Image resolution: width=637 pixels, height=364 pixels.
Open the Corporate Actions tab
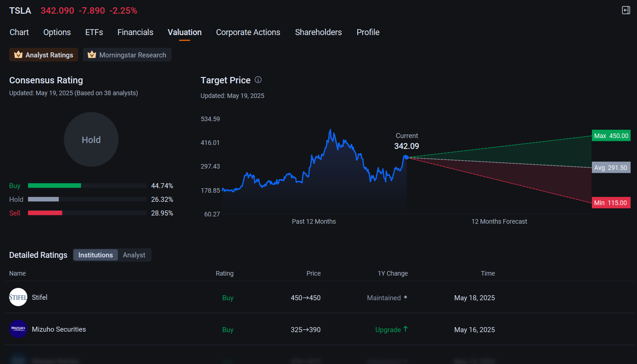point(248,32)
